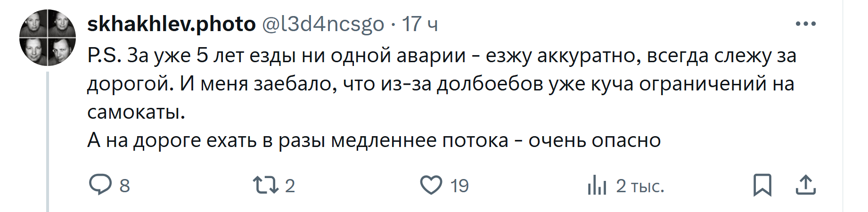The height and width of the screenshot is (212, 868).
Task: Open the three-dot more options menu
Action: point(805,24)
